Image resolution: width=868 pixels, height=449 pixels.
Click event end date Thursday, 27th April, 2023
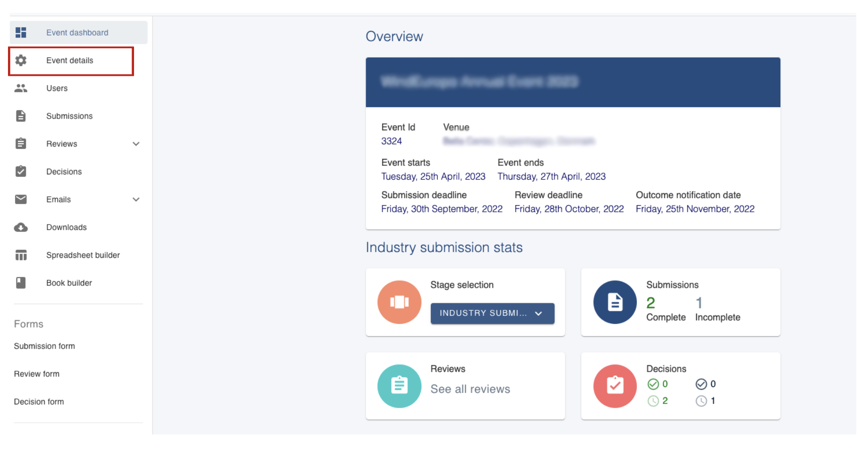tap(551, 176)
